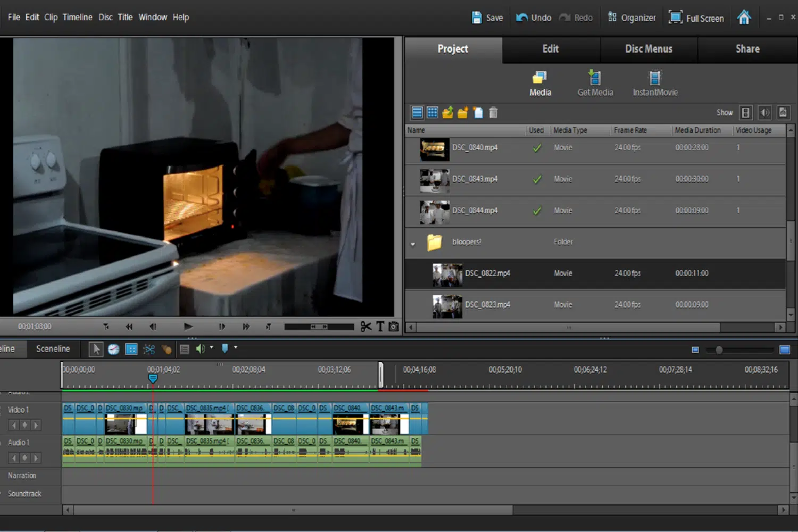Switch media panel to icon grid view
The image size is (798, 532).
433,112
